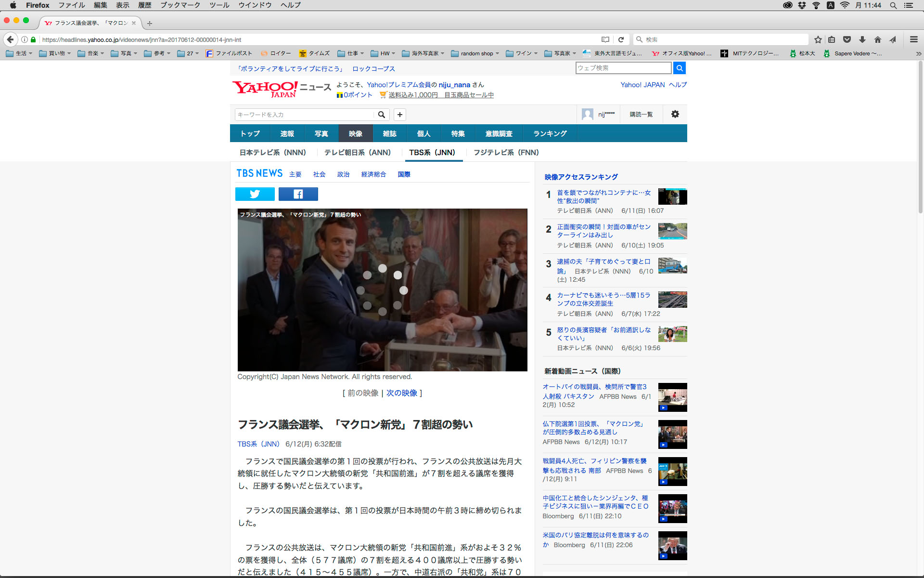Toggle reader view in the address bar
Screen dimensions: 924x578
pos(605,39)
